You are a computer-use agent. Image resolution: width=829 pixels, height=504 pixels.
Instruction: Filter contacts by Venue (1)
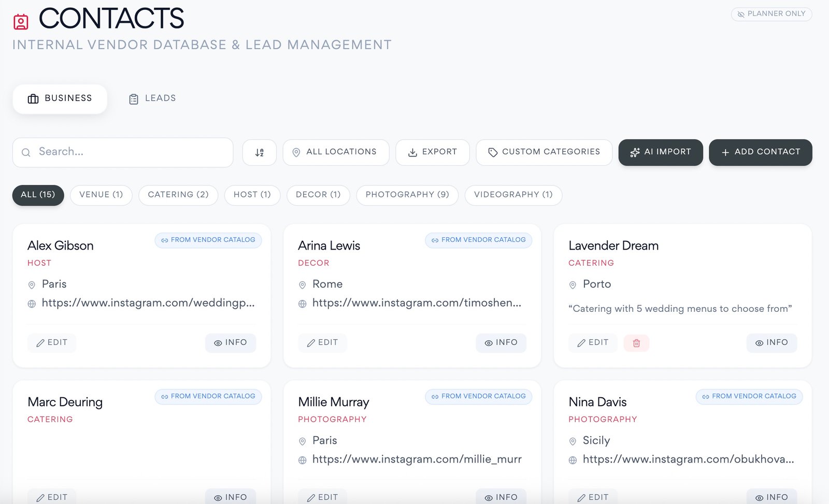point(101,195)
